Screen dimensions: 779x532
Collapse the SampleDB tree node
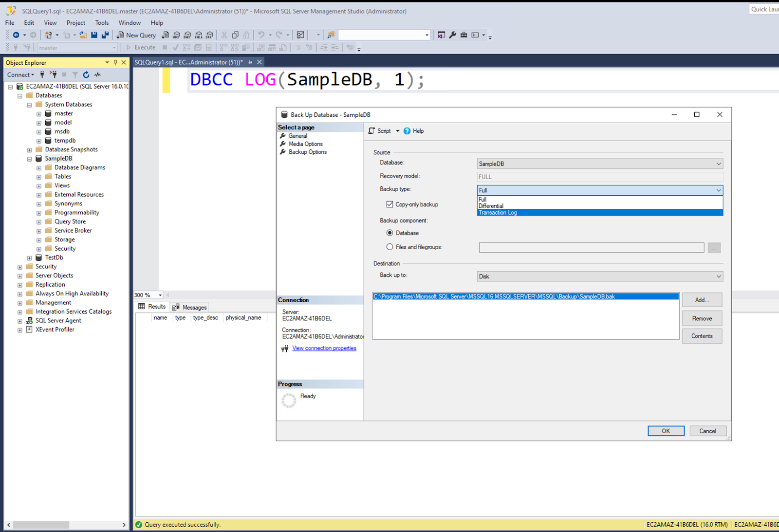(x=29, y=158)
